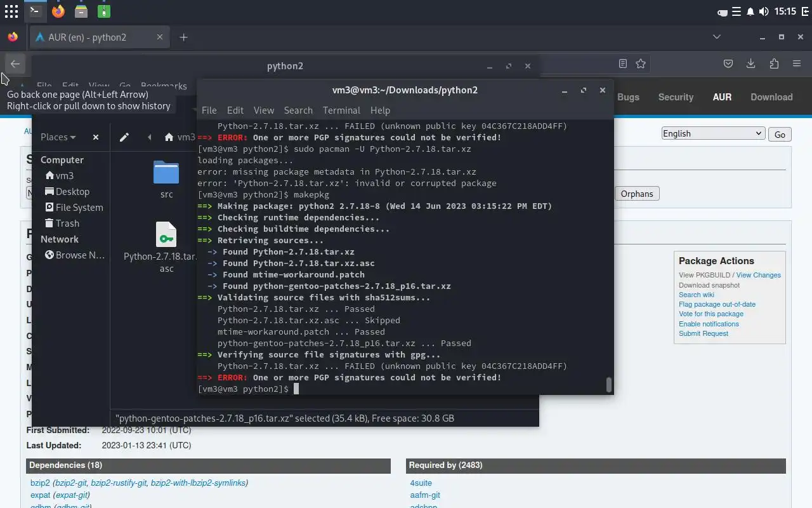
Task: Click the Download snapshot link
Action: [x=709, y=285]
